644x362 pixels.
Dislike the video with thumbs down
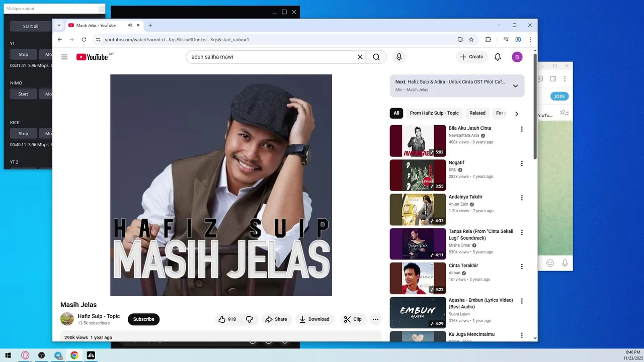[x=250, y=319]
